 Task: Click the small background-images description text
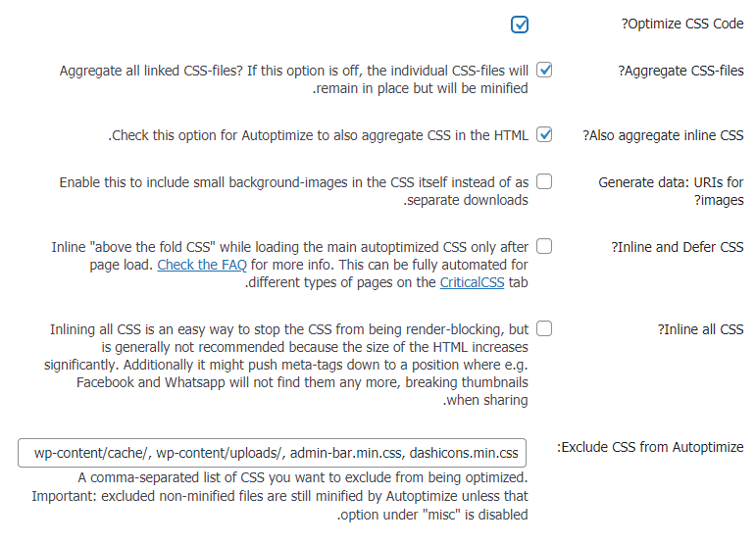tap(294, 191)
